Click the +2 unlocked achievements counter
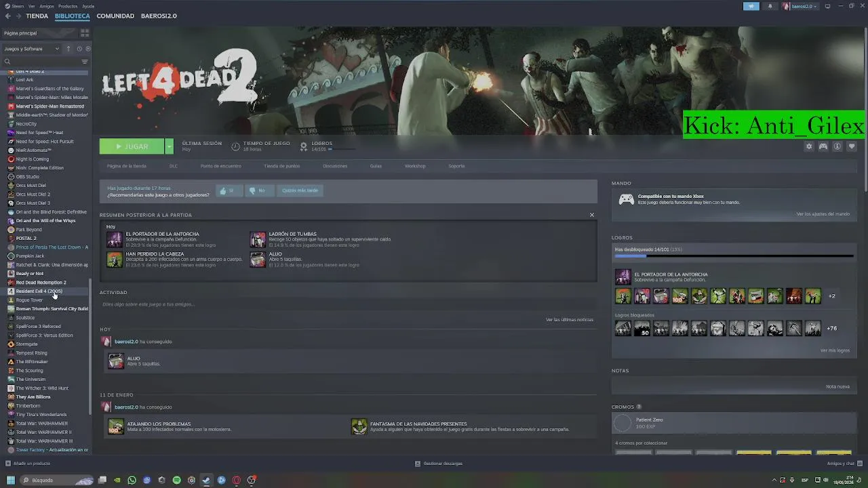 (x=831, y=296)
